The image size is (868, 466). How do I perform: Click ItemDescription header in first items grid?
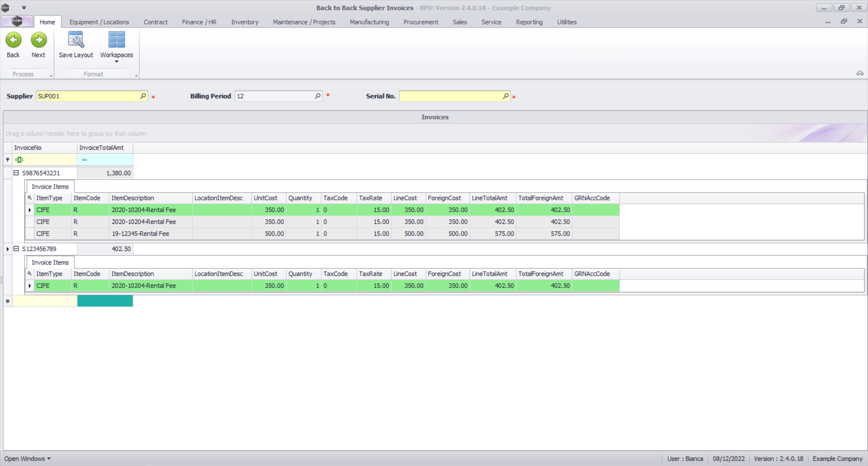[x=151, y=198]
